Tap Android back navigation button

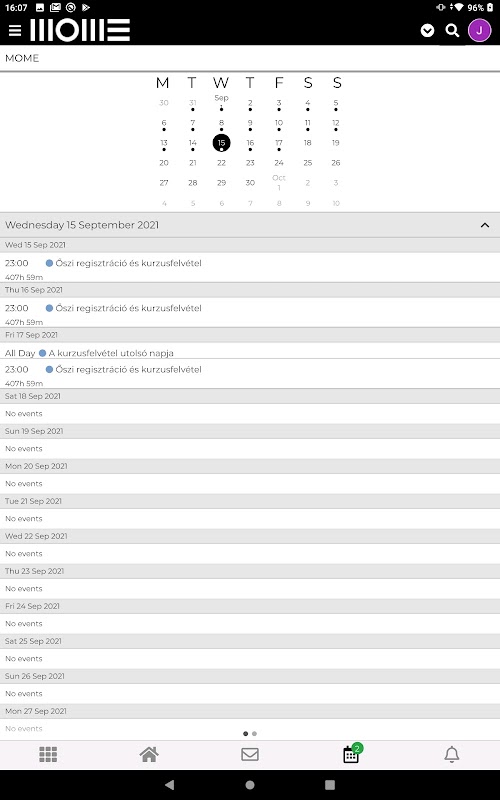170,785
